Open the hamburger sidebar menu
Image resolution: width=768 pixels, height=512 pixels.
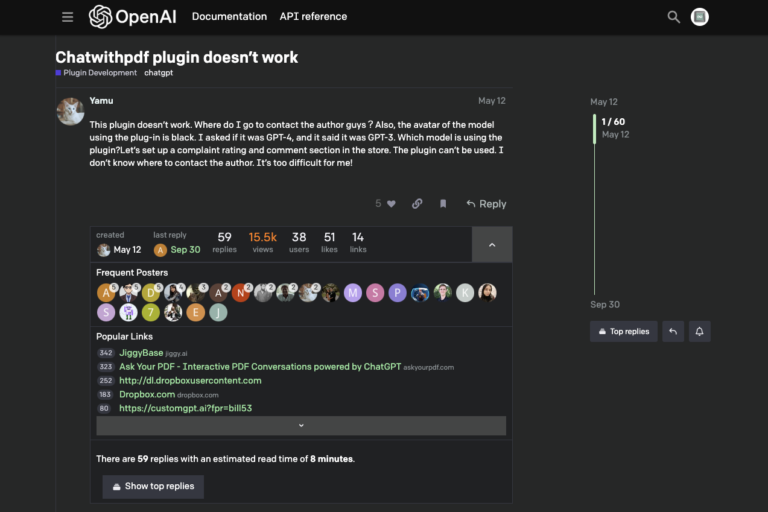[67, 17]
